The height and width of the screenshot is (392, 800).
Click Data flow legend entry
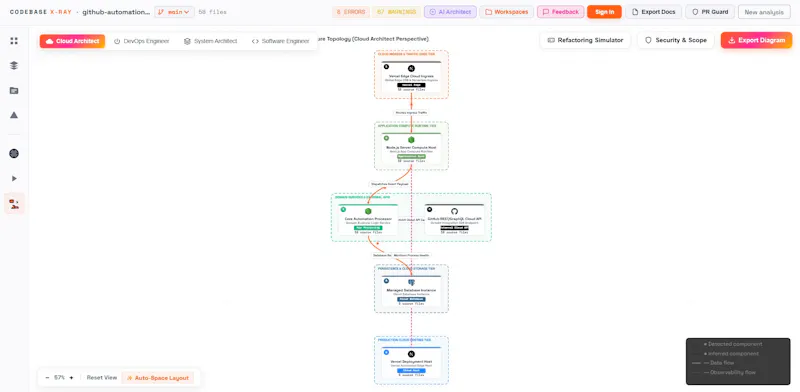713,363
